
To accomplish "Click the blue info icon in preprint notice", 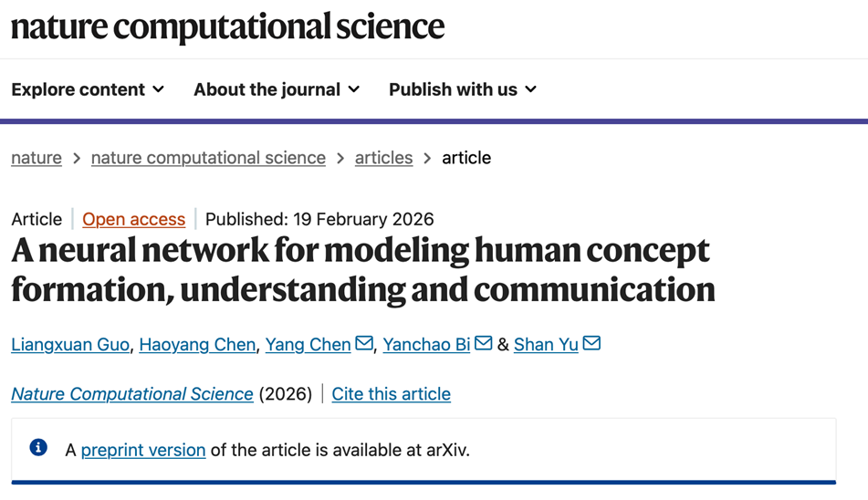I will click(x=38, y=447).
